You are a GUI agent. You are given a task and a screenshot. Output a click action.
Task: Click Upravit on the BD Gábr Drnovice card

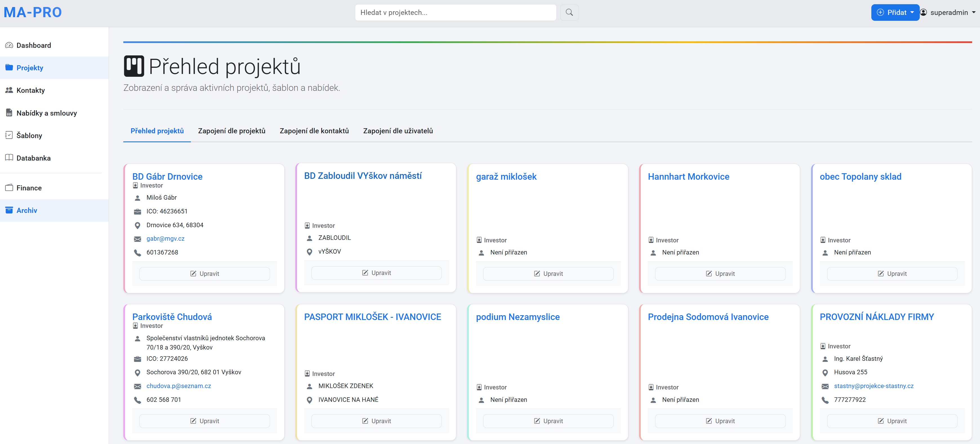tap(204, 274)
